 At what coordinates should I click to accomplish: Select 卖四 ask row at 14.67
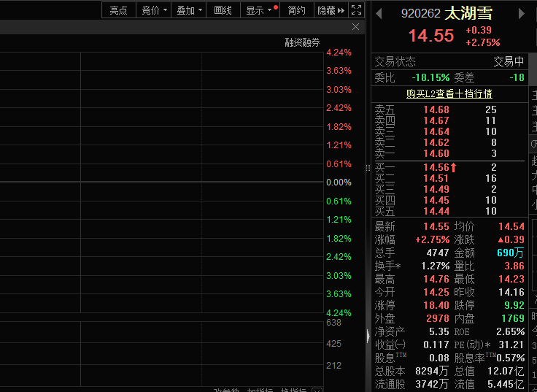(449, 120)
